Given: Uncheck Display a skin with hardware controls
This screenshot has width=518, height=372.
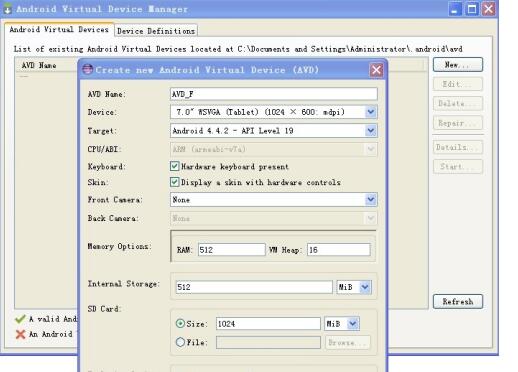Looking at the screenshot, I should (174, 182).
